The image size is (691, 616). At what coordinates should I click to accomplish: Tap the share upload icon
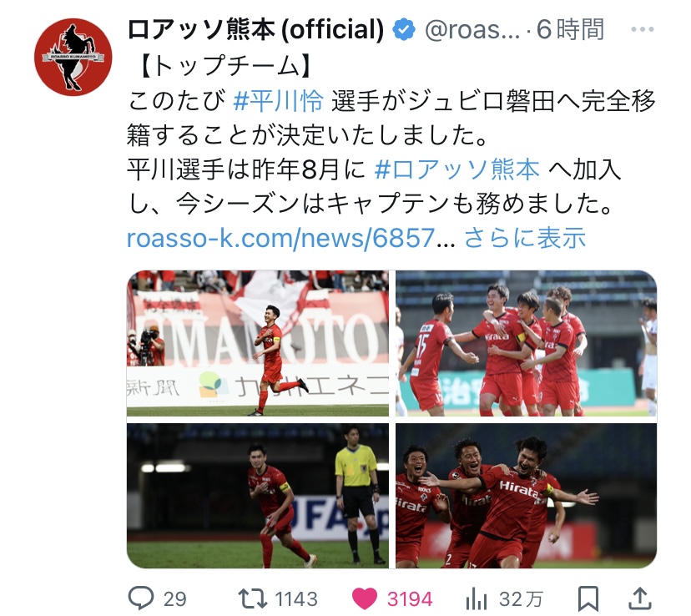tap(639, 598)
